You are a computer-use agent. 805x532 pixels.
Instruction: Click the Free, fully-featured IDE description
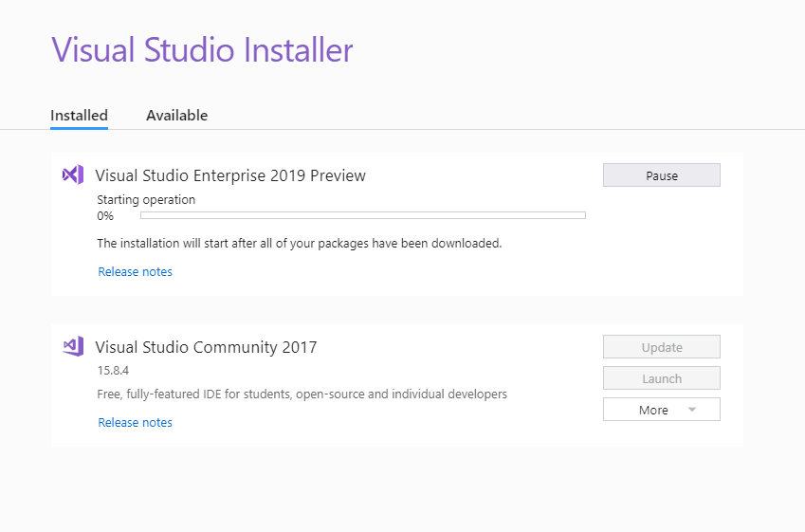302,394
